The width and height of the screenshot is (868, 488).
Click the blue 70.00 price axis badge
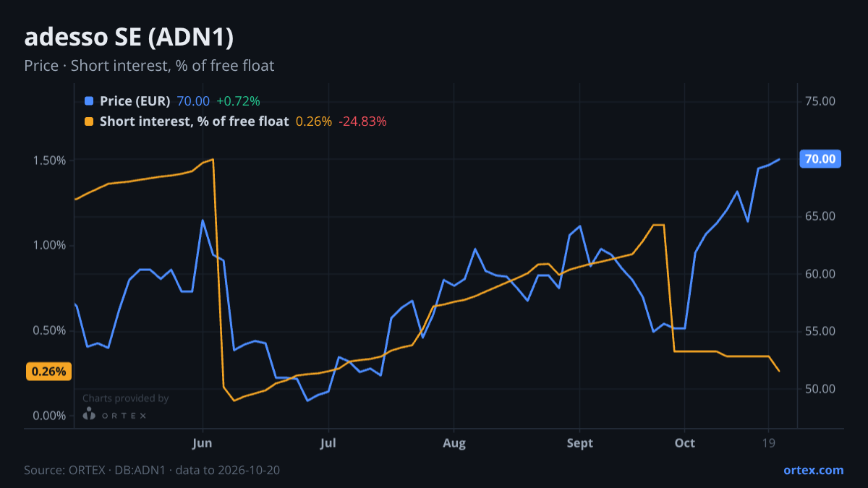[x=820, y=159]
